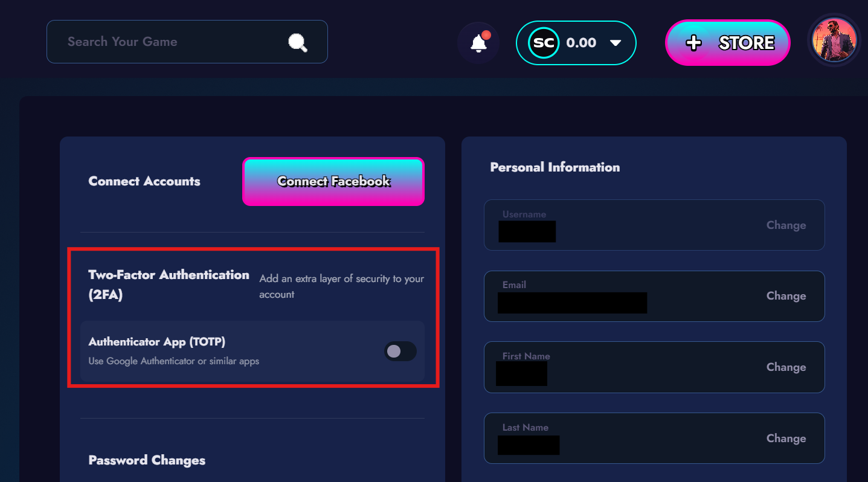This screenshot has width=868, height=482.
Task: Open the user profile avatar
Action: tap(834, 40)
